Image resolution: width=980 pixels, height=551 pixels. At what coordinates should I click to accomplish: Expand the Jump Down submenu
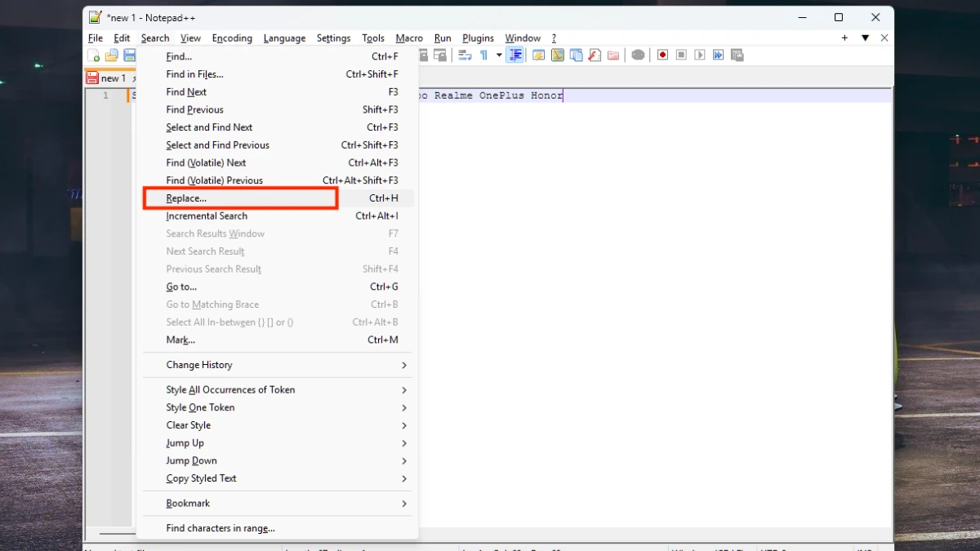pos(278,460)
